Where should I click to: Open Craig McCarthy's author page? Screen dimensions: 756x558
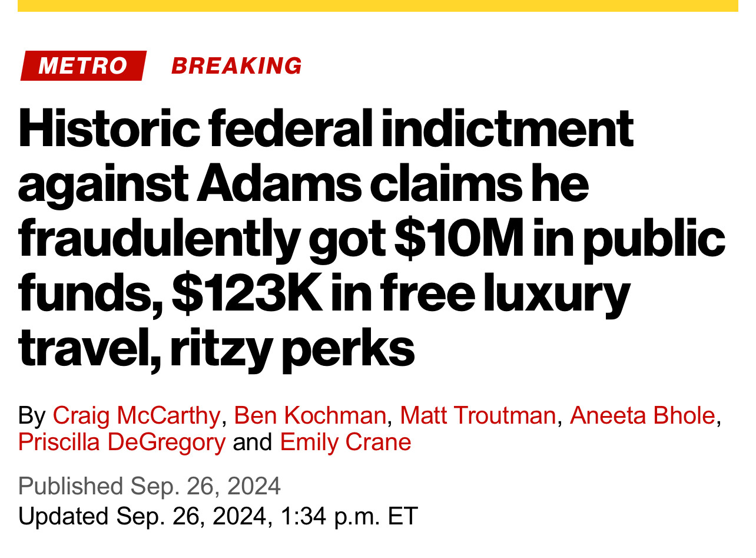pyautogui.click(x=136, y=416)
